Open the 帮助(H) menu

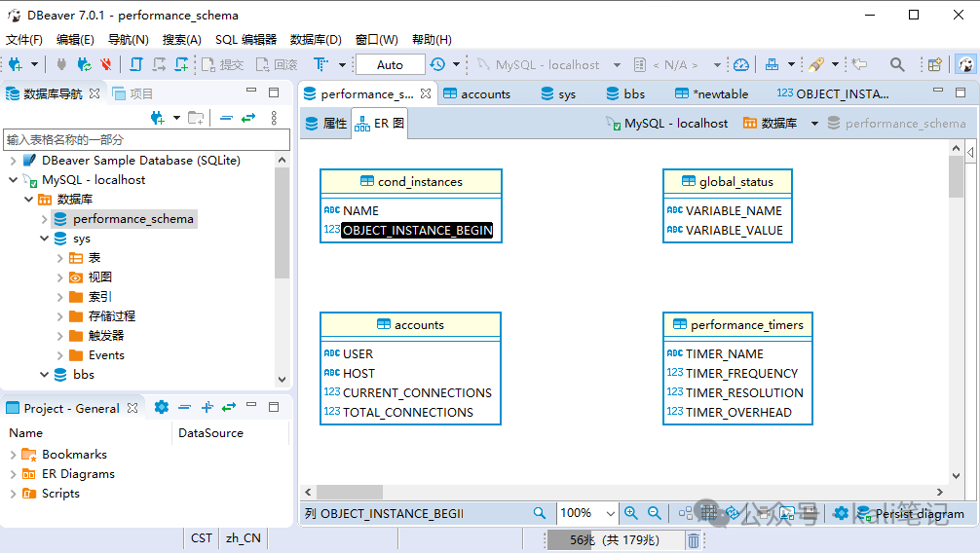click(x=432, y=39)
